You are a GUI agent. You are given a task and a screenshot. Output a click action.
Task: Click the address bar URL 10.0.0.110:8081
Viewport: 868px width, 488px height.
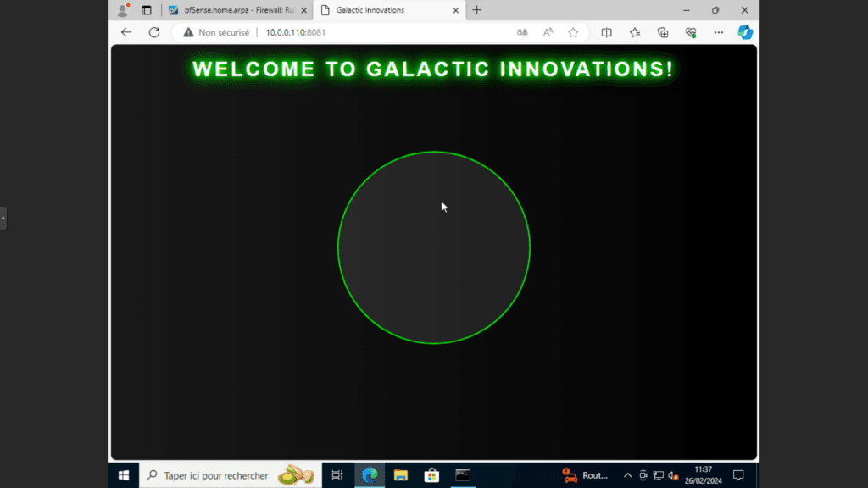(295, 32)
